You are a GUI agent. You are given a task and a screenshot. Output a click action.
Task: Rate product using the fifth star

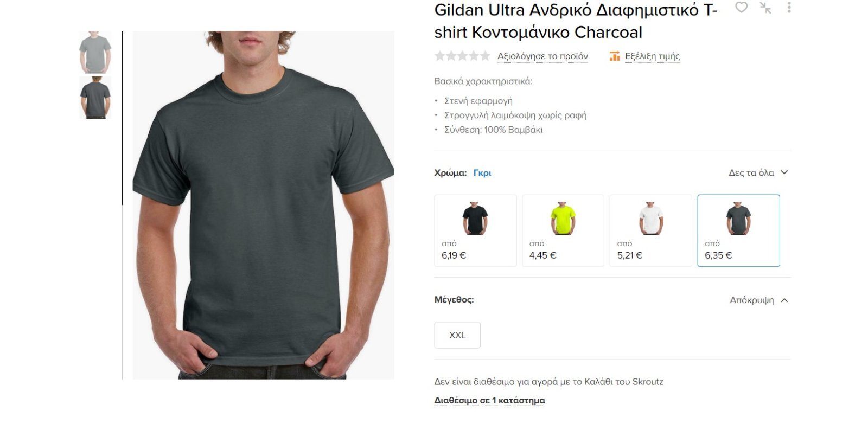(485, 56)
